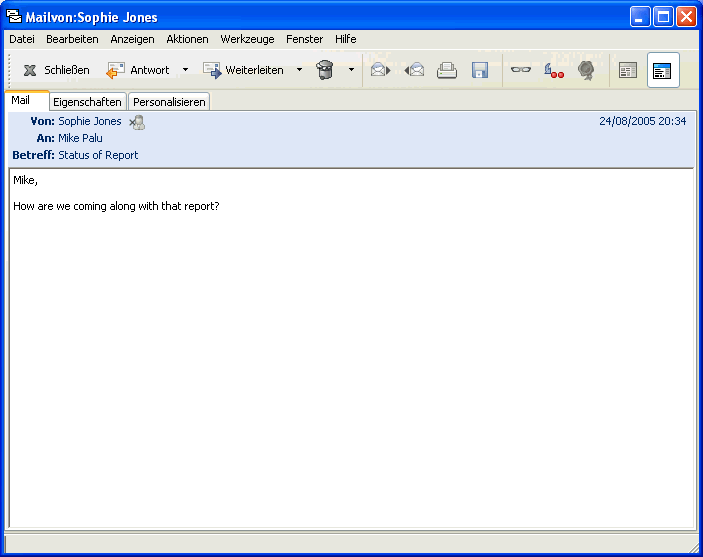Open the Antwort dropdown arrow

point(185,70)
